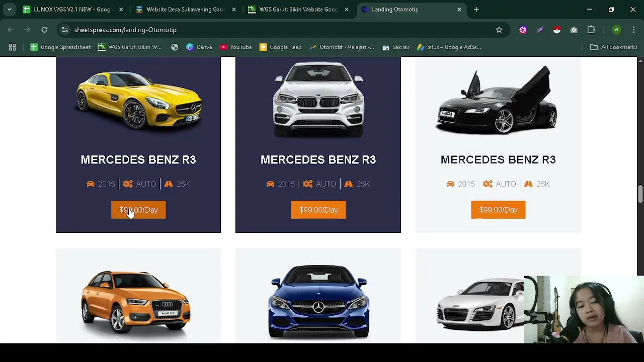The width and height of the screenshot is (644, 362).
Task: Open the purple pen extension icon
Action: click(x=540, y=30)
